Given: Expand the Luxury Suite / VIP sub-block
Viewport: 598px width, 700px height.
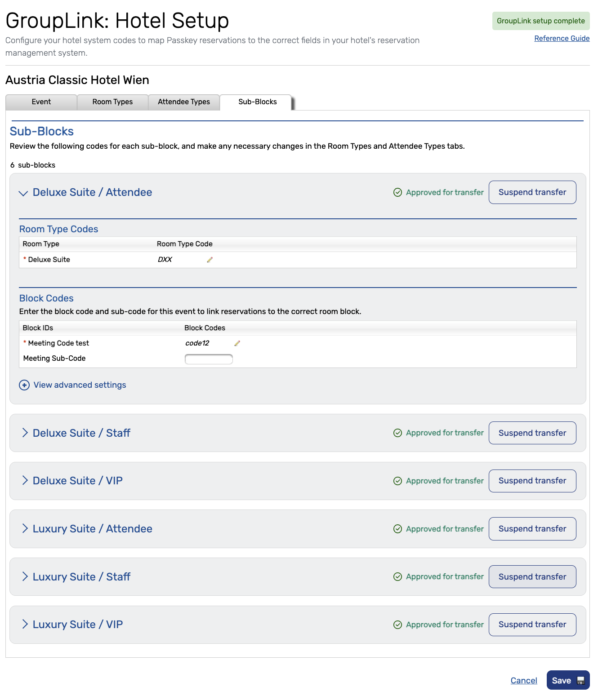Looking at the screenshot, I should [x=25, y=625].
